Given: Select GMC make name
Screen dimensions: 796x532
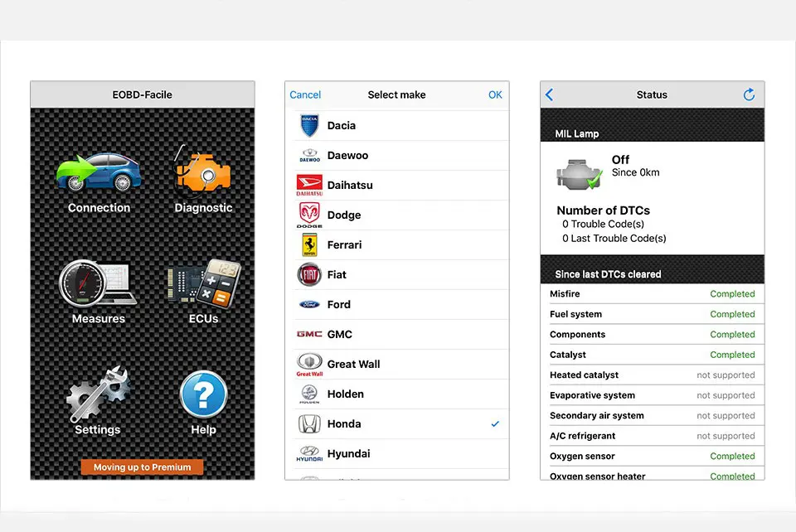Looking at the screenshot, I should (x=340, y=334).
